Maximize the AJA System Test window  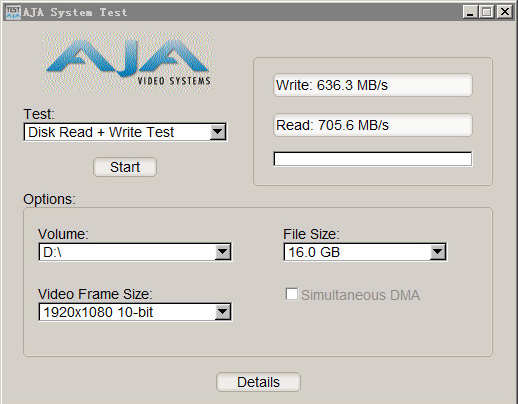point(487,12)
